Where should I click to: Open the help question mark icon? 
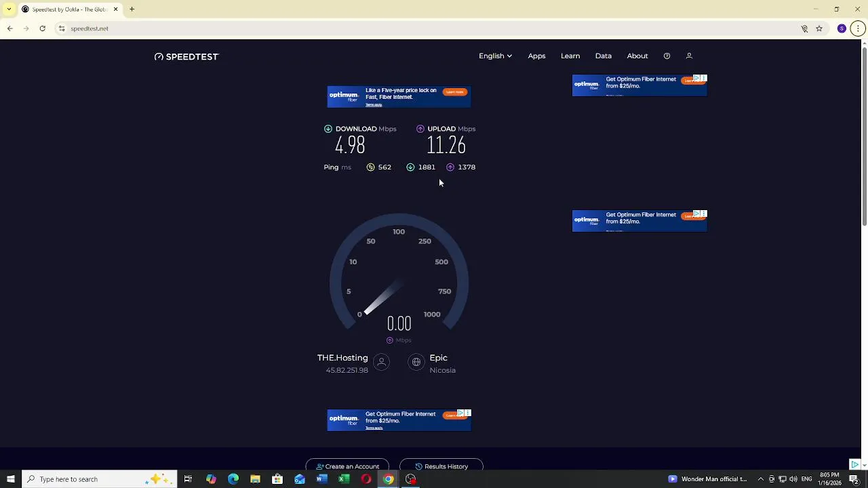pos(667,56)
